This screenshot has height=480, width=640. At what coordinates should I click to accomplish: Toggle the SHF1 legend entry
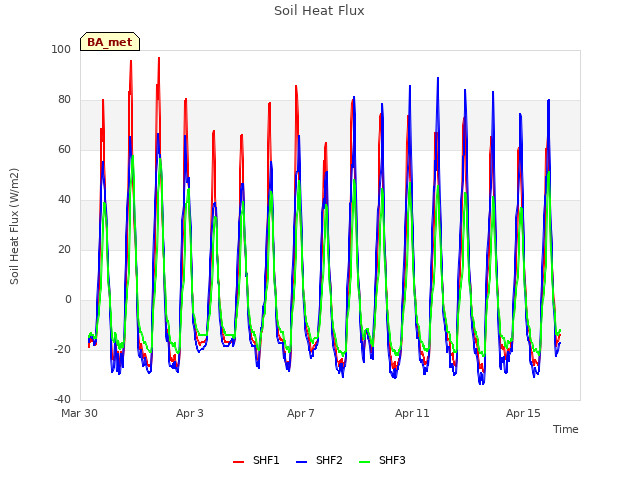click(x=256, y=461)
